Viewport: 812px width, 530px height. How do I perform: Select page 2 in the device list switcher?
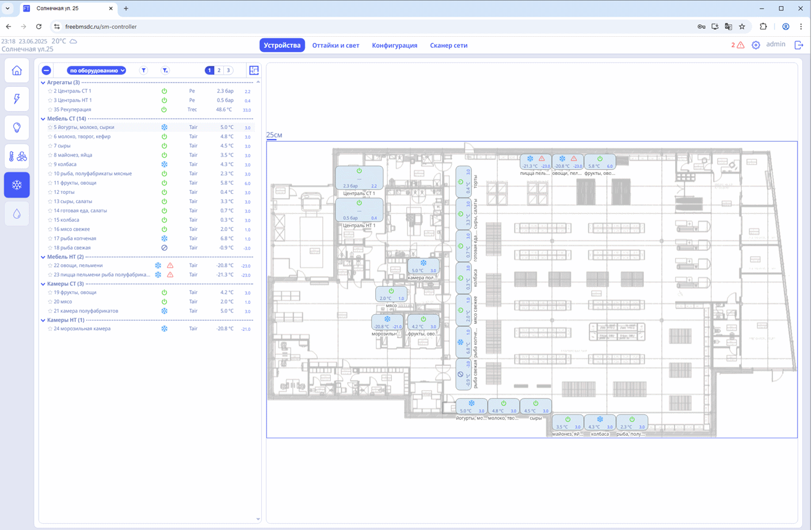coord(219,70)
